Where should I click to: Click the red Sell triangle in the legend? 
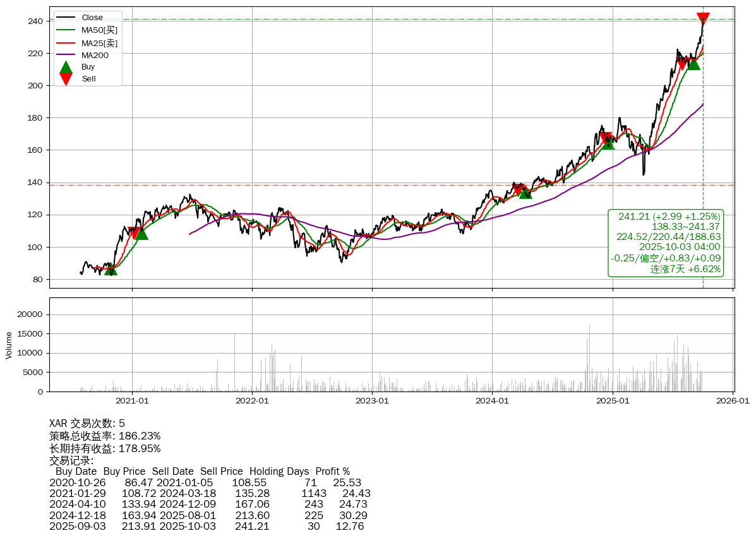click(66, 78)
